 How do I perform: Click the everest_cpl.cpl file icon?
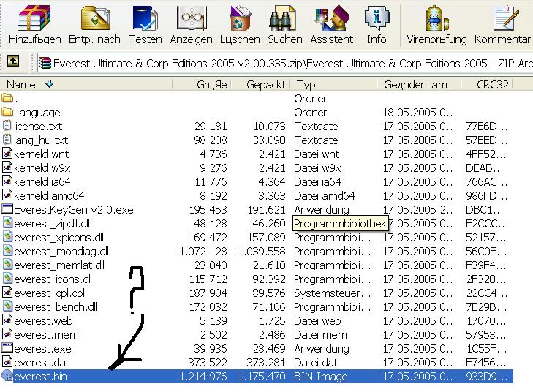(7, 293)
